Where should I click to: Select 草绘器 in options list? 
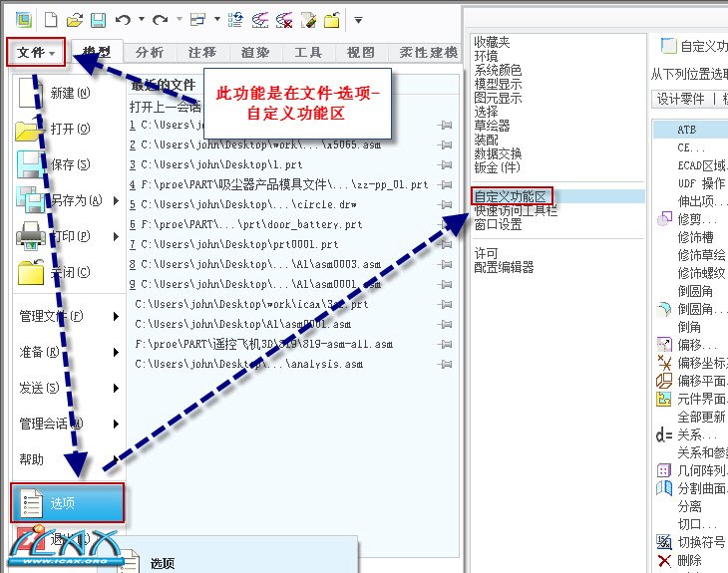tap(492, 126)
